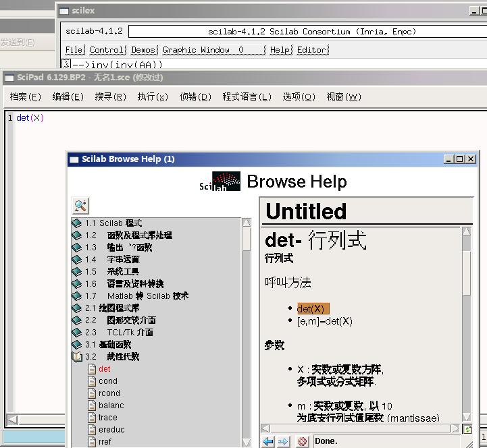
Task: Click the book icon for section 1.1
Action: point(77,223)
